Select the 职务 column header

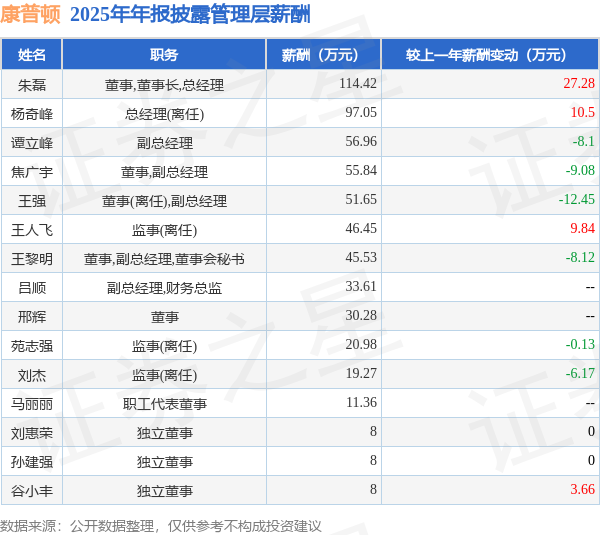pos(164,55)
